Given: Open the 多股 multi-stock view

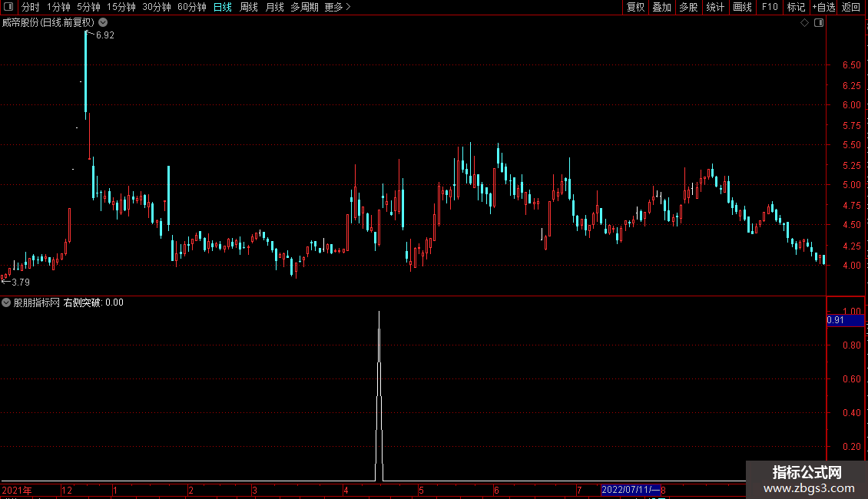Looking at the screenshot, I should coord(688,7).
